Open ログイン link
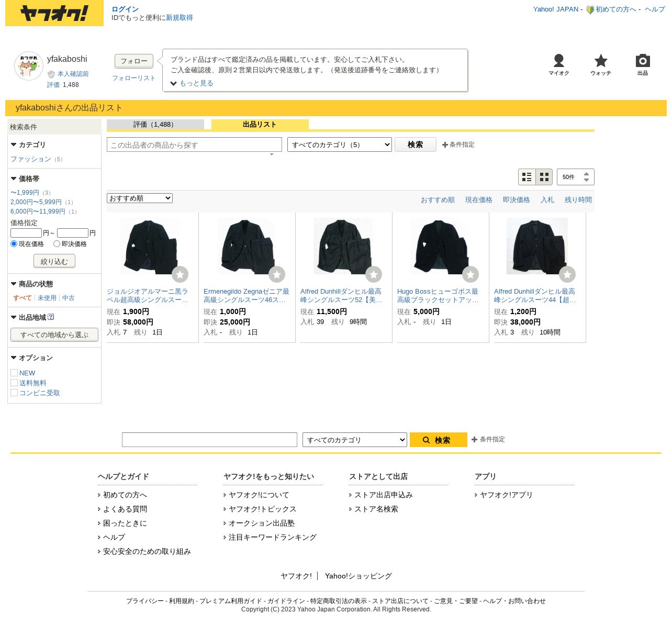 [x=125, y=9]
